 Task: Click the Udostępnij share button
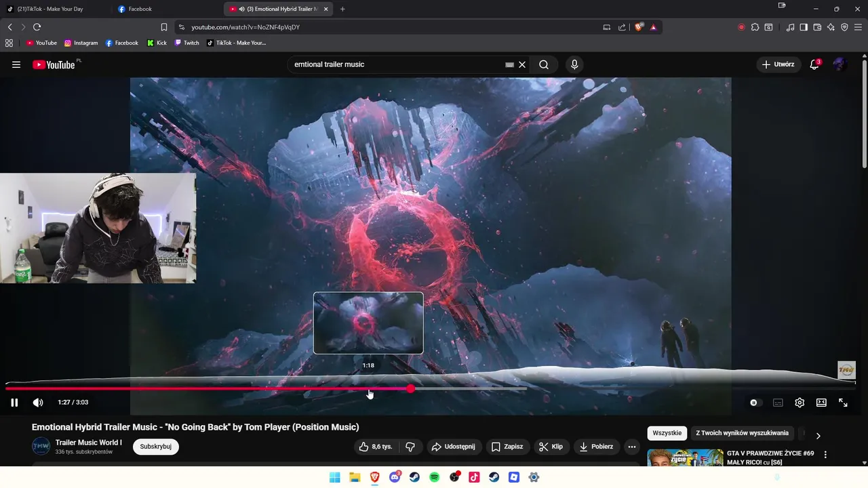(454, 447)
